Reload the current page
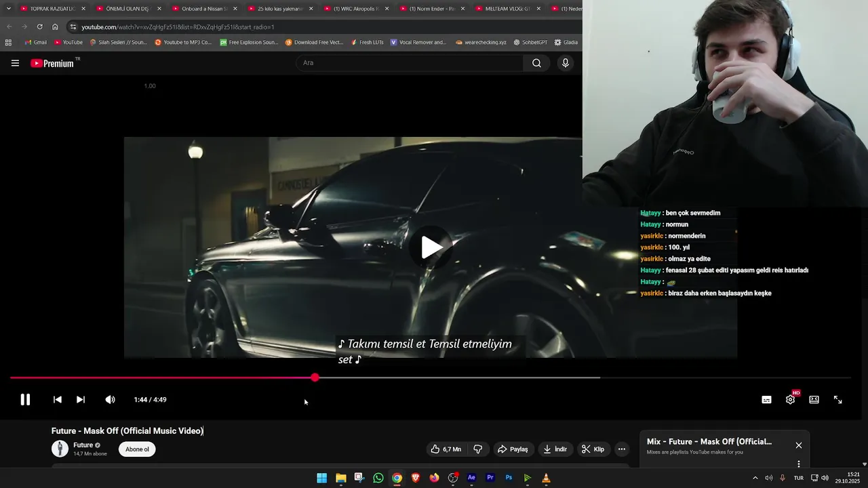This screenshot has height=488, width=868. click(39, 27)
